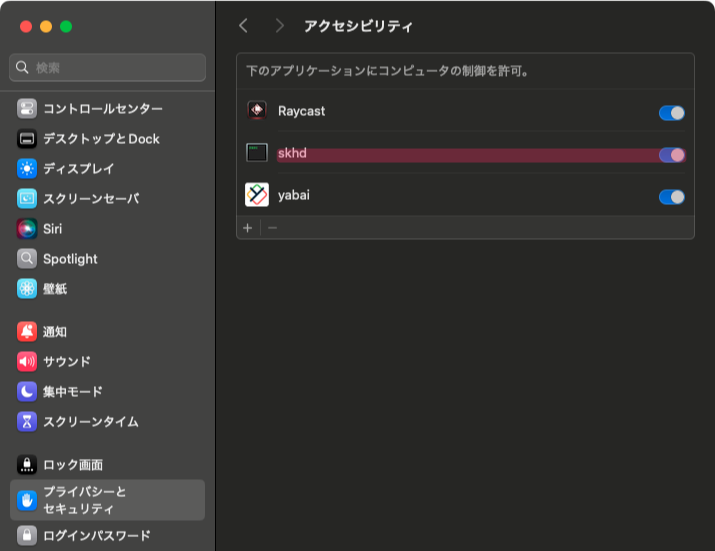
Task: Open スクリーンタイム settings pane
Action: [107, 421]
